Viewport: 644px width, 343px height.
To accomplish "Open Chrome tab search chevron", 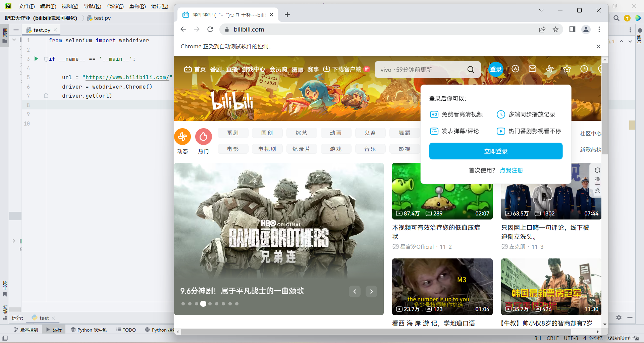I will (x=541, y=10).
